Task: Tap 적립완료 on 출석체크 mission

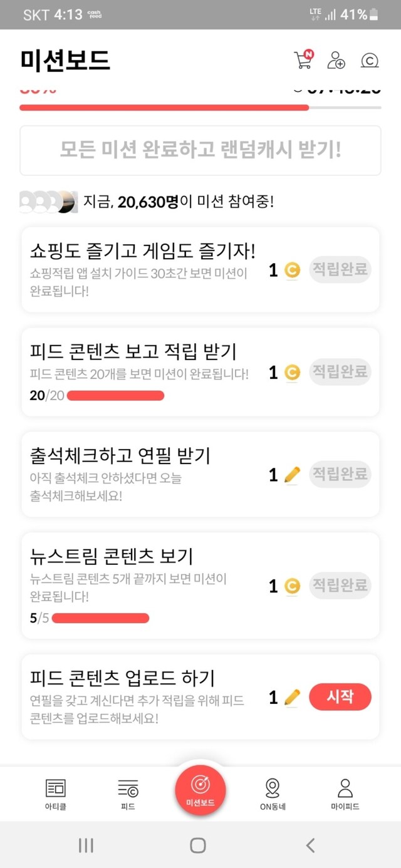Action: (340, 474)
